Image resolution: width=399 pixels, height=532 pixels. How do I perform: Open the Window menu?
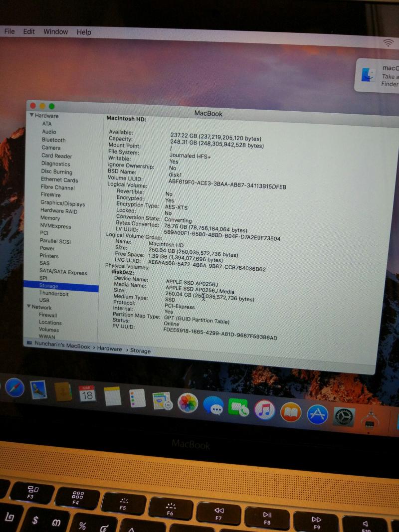pyautogui.click(x=55, y=31)
